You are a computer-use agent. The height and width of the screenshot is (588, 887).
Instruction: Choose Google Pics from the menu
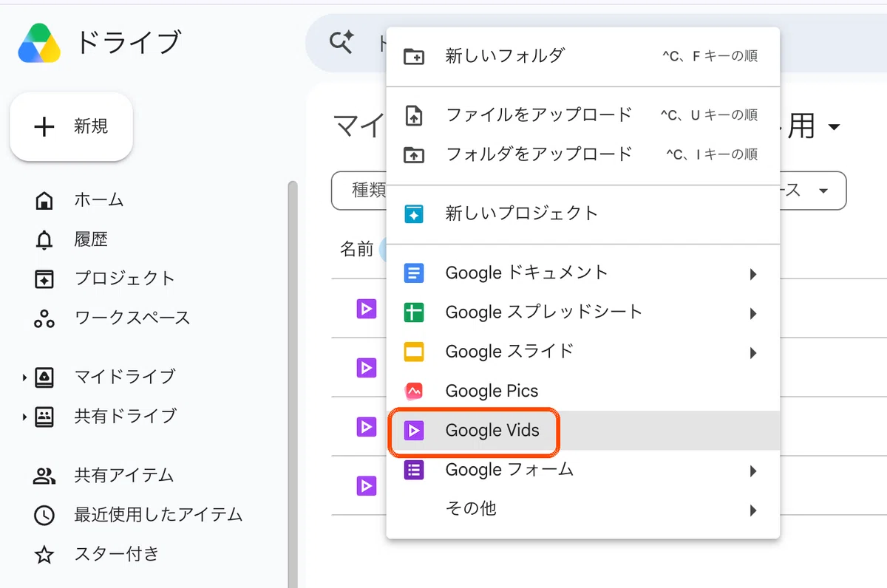point(582,391)
